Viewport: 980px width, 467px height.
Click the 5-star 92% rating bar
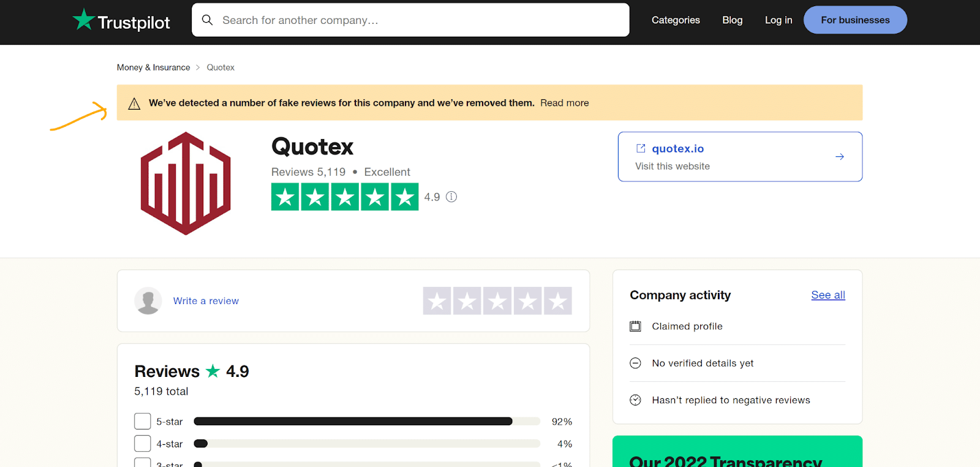point(367,421)
